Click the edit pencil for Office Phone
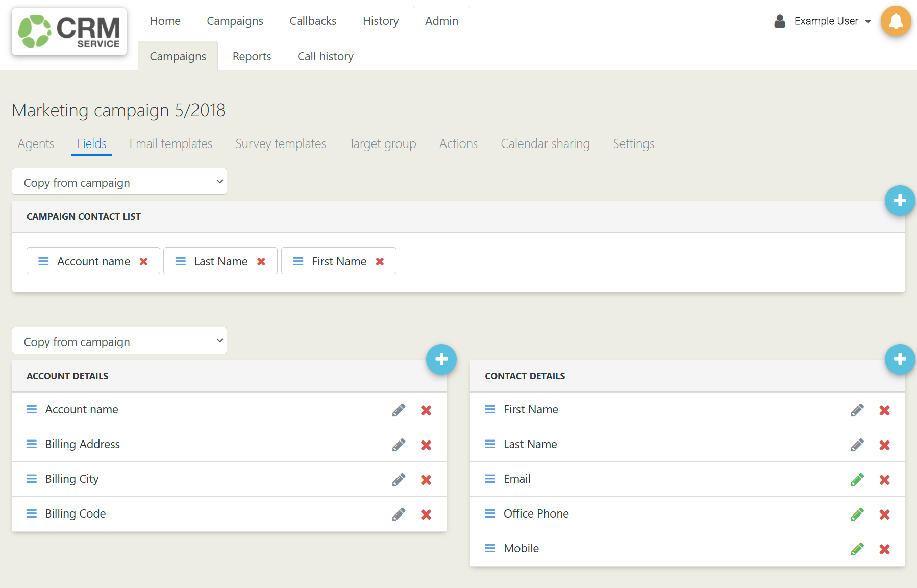 pos(858,514)
